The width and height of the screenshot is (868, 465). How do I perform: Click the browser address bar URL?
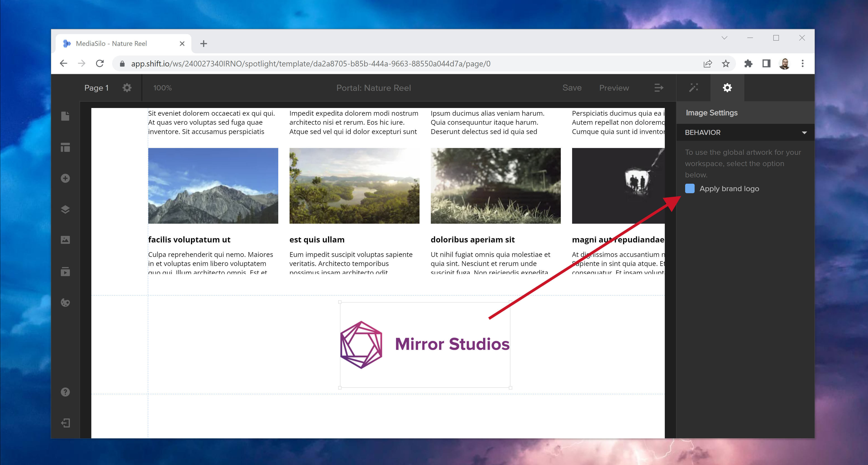tap(311, 64)
